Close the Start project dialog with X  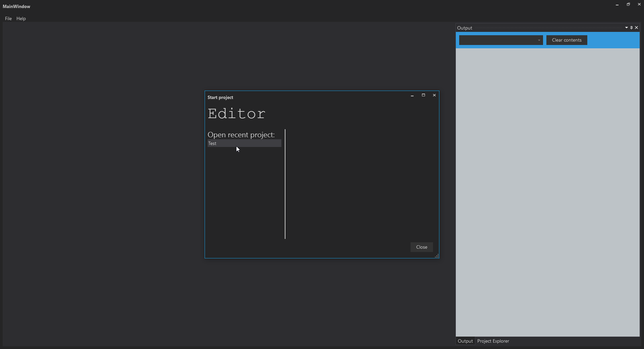pyautogui.click(x=434, y=95)
